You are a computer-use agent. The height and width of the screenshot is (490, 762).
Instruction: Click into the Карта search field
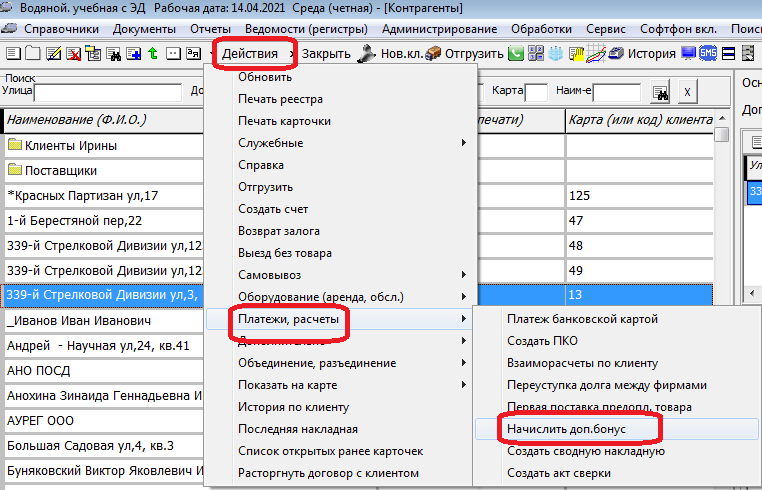(x=537, y=93)
